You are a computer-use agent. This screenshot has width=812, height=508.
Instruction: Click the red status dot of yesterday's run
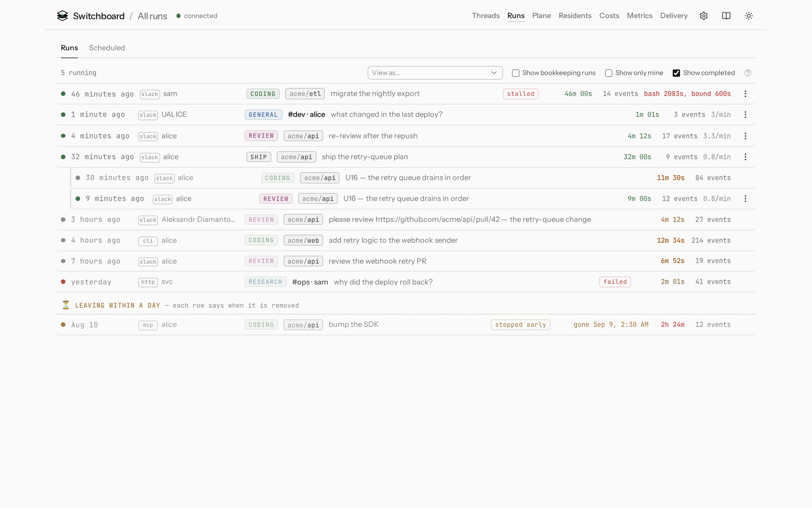pyautogui.click(x=63, y=282)
